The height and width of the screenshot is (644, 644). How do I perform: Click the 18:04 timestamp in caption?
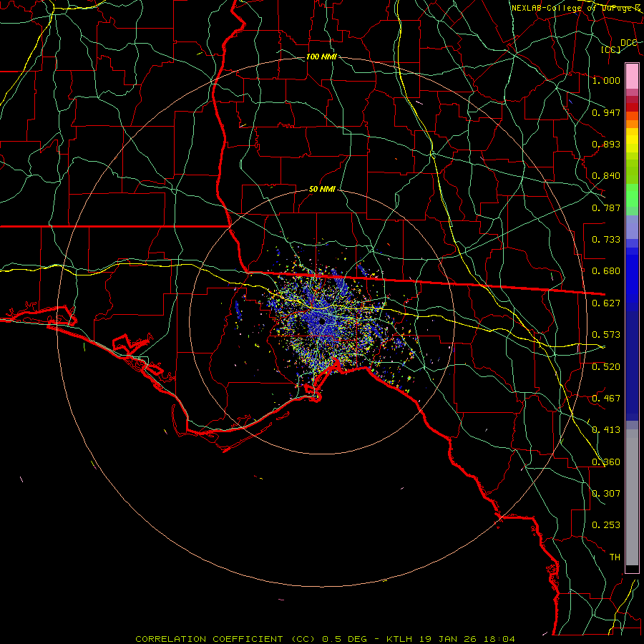tap(499, 639)
